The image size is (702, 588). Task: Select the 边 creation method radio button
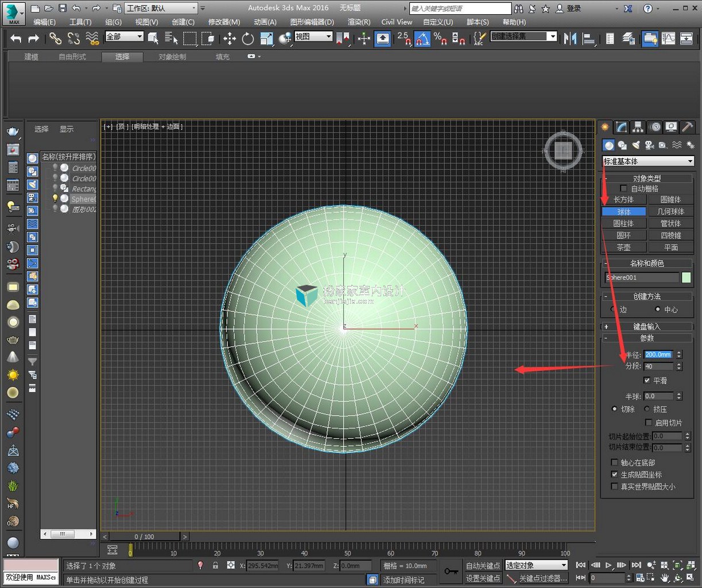pyautogui.click(x=613, y=310)
